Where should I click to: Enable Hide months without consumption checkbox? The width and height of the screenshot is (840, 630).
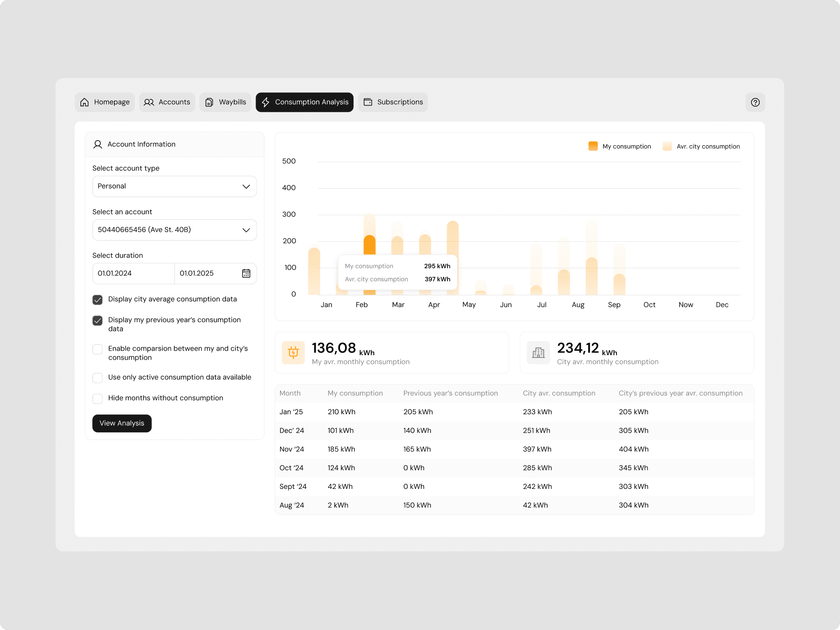pyautogui.click(x=98, y=398)
